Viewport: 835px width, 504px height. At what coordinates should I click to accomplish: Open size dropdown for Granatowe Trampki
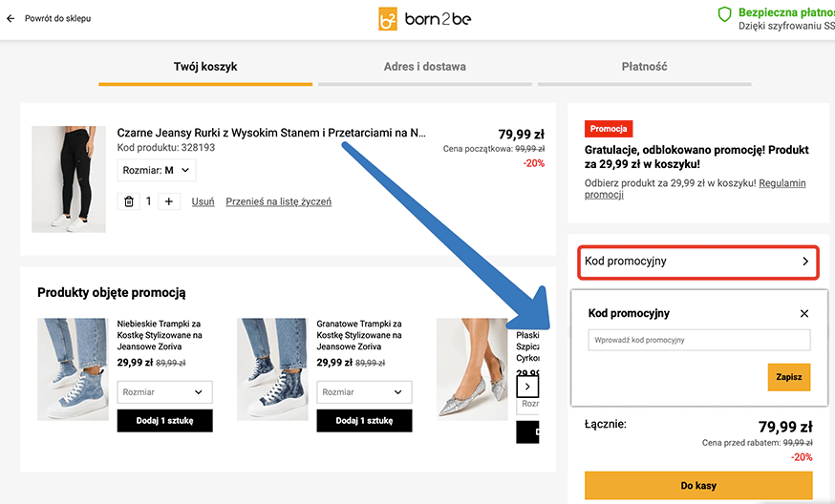pos(364,392)
